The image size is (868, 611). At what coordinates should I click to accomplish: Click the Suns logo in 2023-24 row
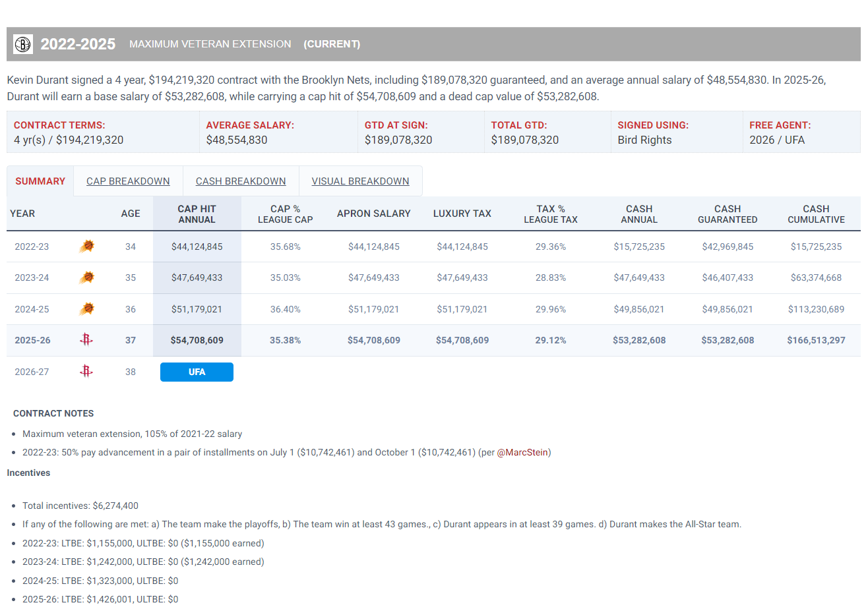86,277
